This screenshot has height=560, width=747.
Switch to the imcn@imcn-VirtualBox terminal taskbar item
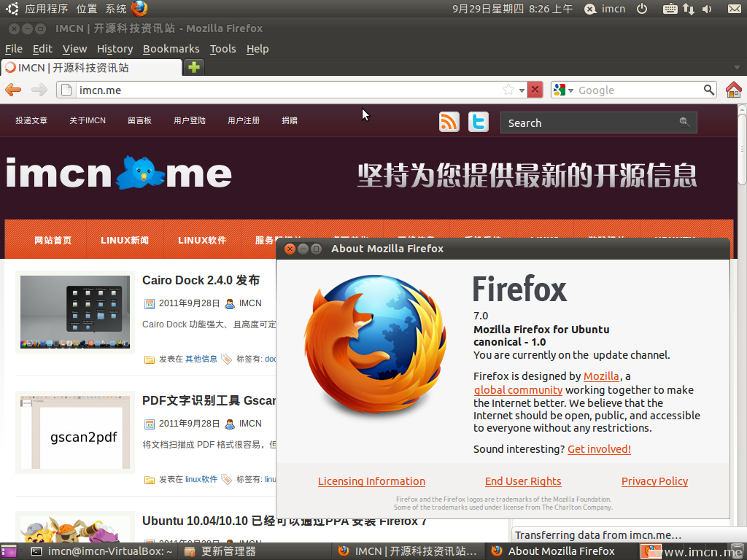pos(102,551)
